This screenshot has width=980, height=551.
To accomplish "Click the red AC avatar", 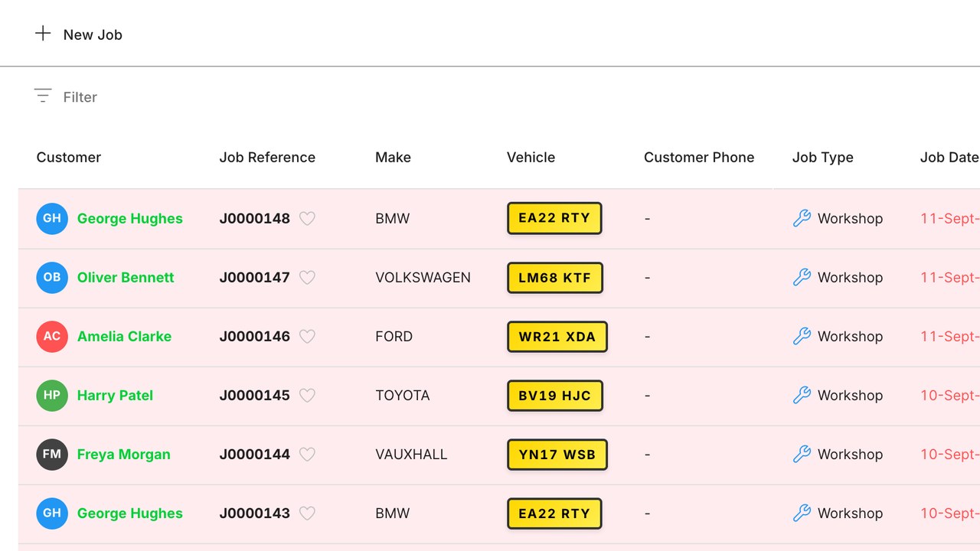I will (x=52, y=336).
